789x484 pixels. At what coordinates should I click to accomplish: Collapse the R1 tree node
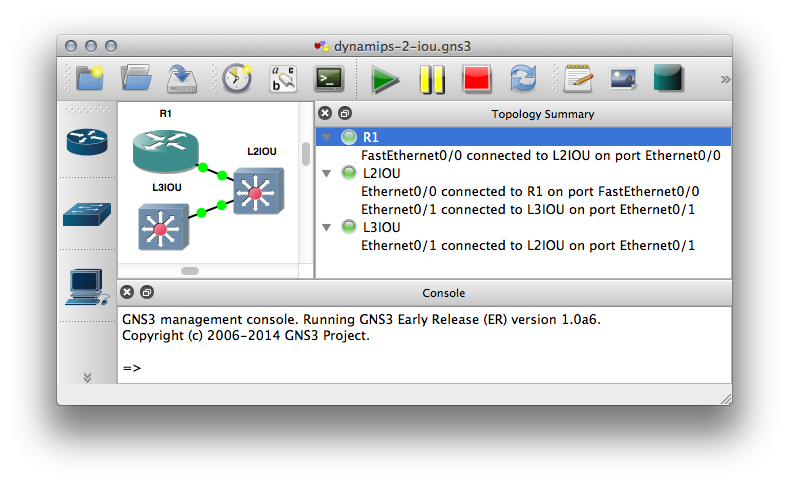click(x=327, y=137)
